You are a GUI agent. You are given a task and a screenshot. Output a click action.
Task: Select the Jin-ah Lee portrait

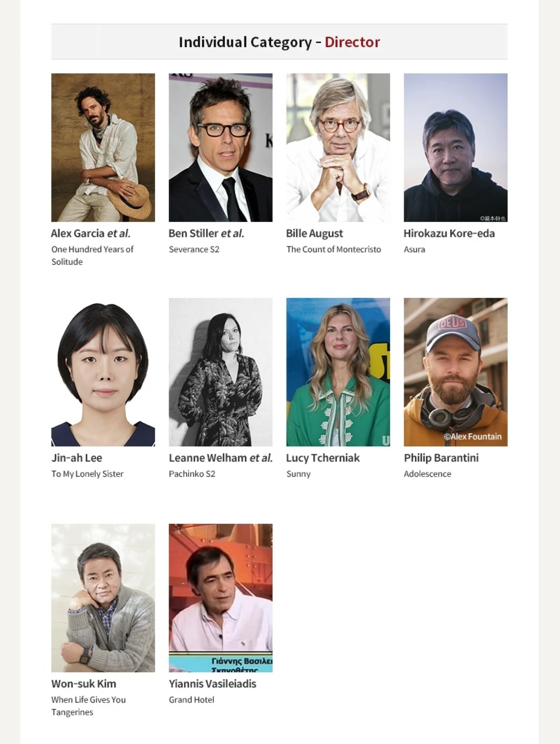103,372
